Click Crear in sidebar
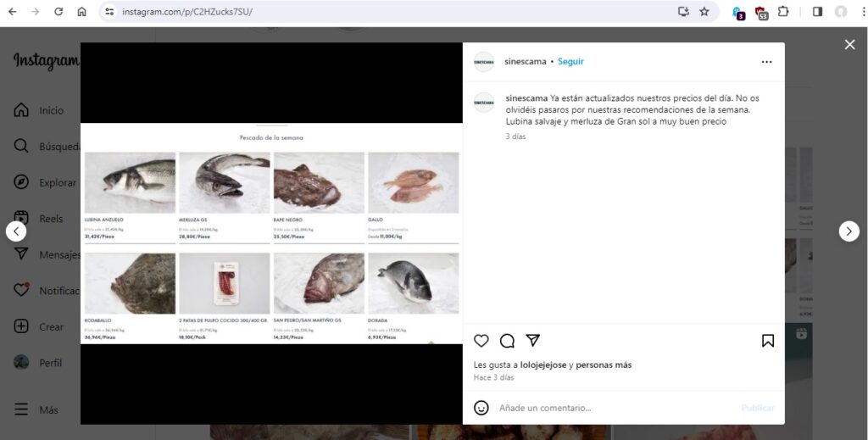The width and height of the screenshot is (868, 440). coord(38,326)
